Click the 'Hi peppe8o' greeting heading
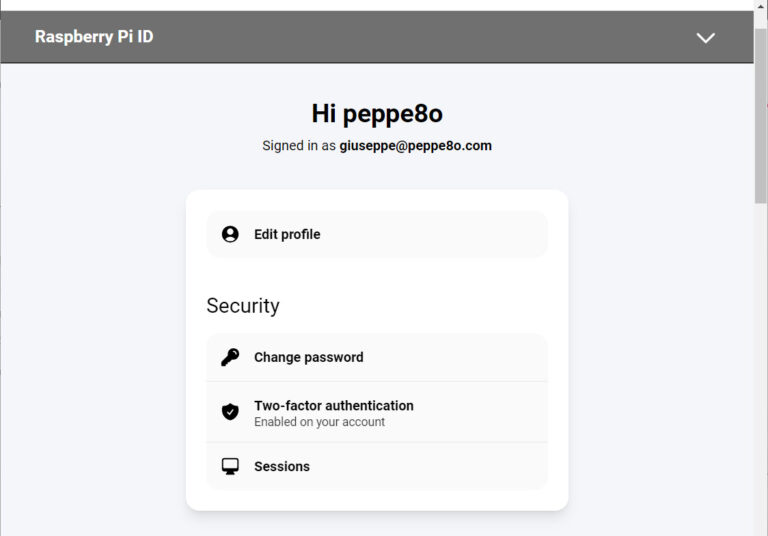768x536 pixels. pyautogui.click(x=377, y=113)
